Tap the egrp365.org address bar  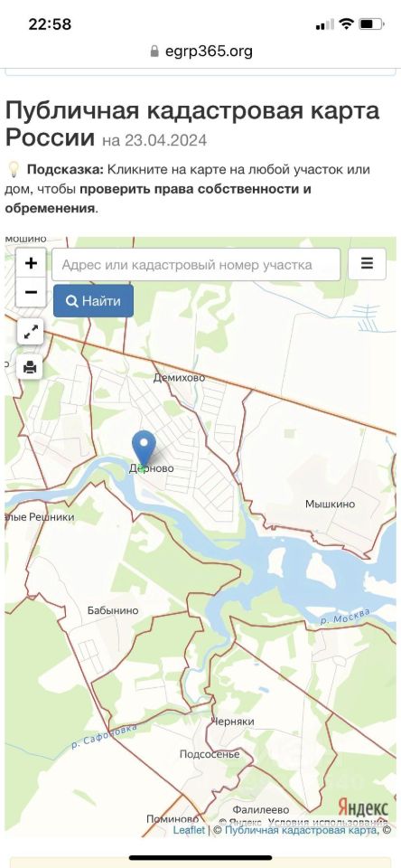pos(200,52)
